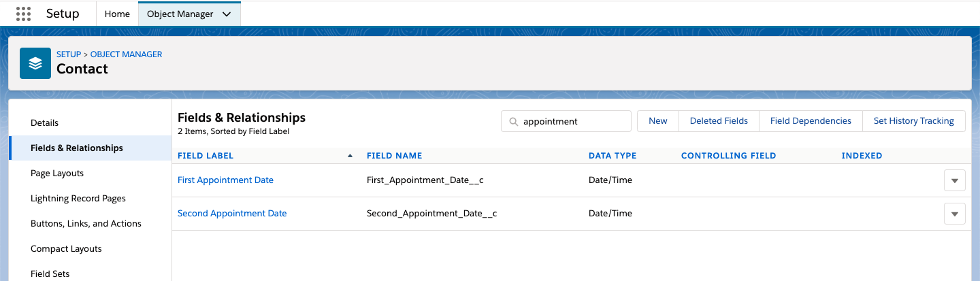Click the search magnifier icon
The height and width of the screenshot is (281, 980).
pyautogui.click(x=512, y=121)
